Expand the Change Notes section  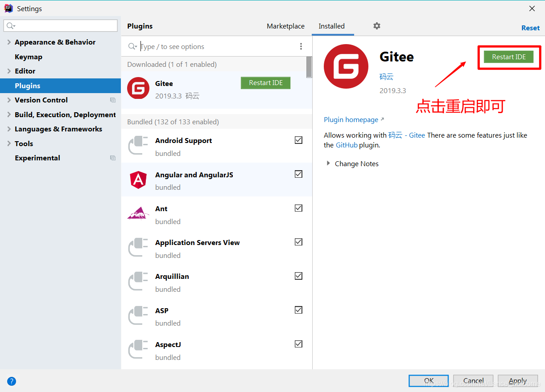tap(329, 163)
